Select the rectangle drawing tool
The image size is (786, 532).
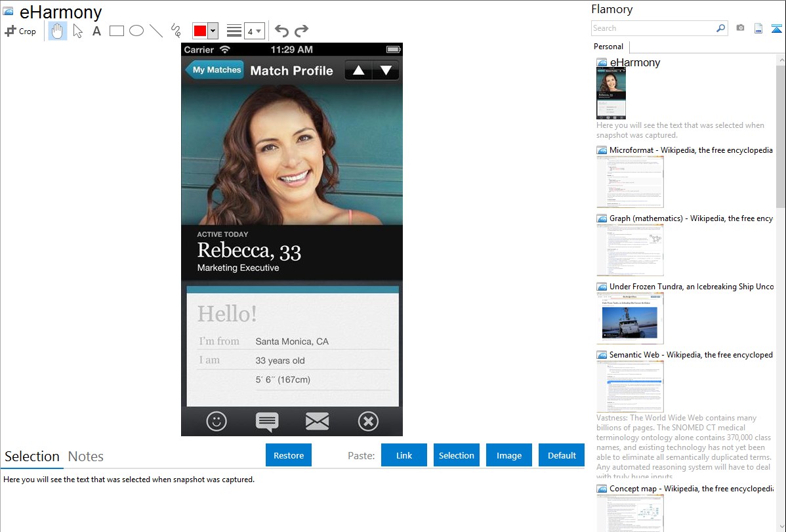click(116, 30)
